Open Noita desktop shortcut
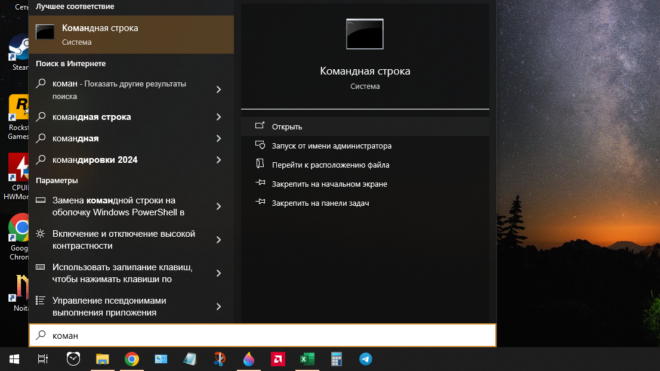Screen dimensions: 660x371 tap(19, 293)
